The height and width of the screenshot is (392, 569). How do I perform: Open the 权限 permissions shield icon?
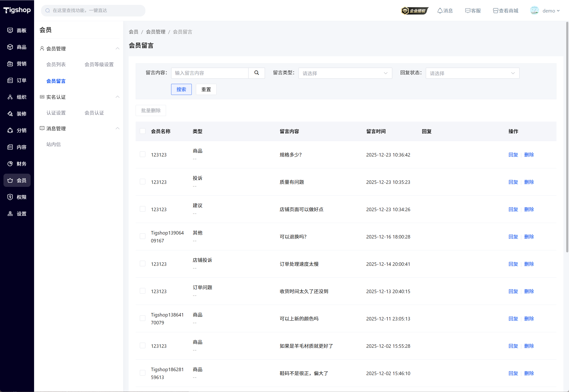[10, 197]
